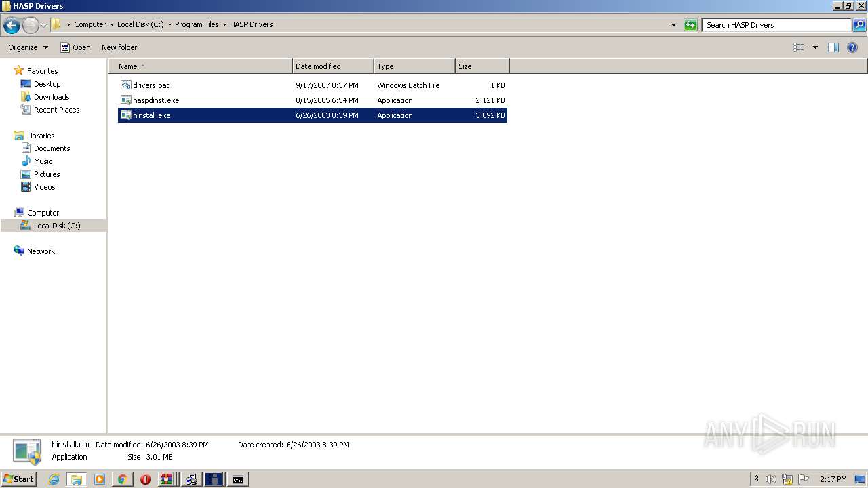Viewport: 868px width, 488px height.
Task: Click the Computer breadcrumb in the address bar
Action: [90, 24]
